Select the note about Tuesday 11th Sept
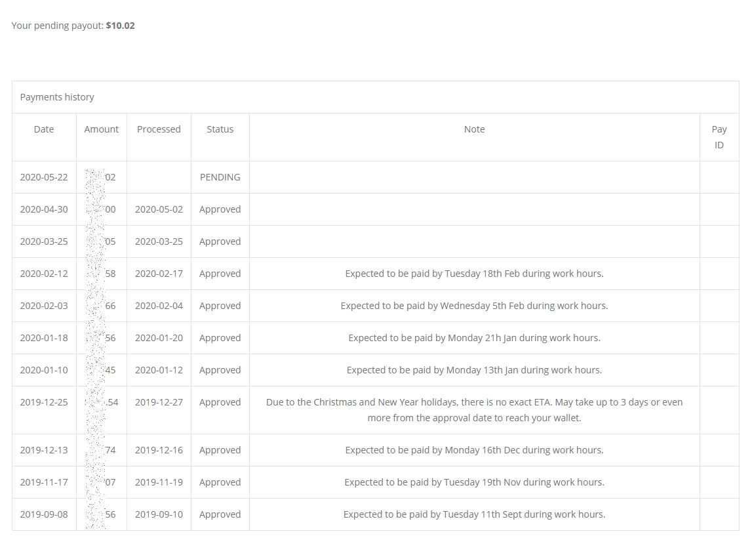756x538 pixels. 475,514
